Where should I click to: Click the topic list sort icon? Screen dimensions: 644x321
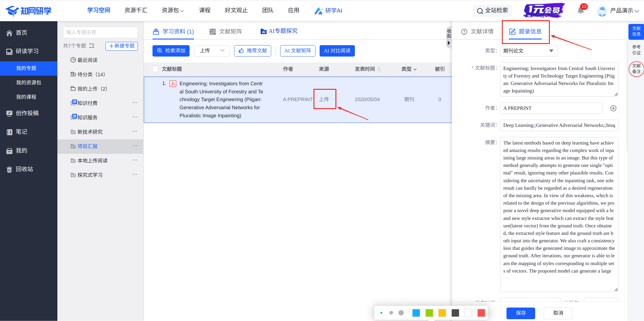92,46
